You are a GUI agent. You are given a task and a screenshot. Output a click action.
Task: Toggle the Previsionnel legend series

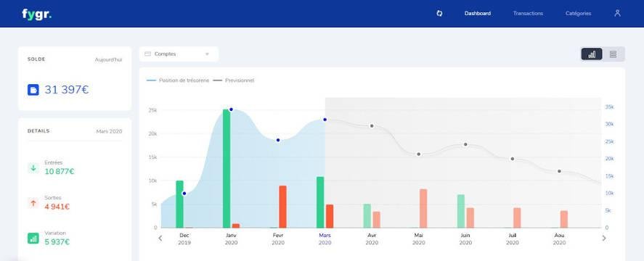(235, 80)
